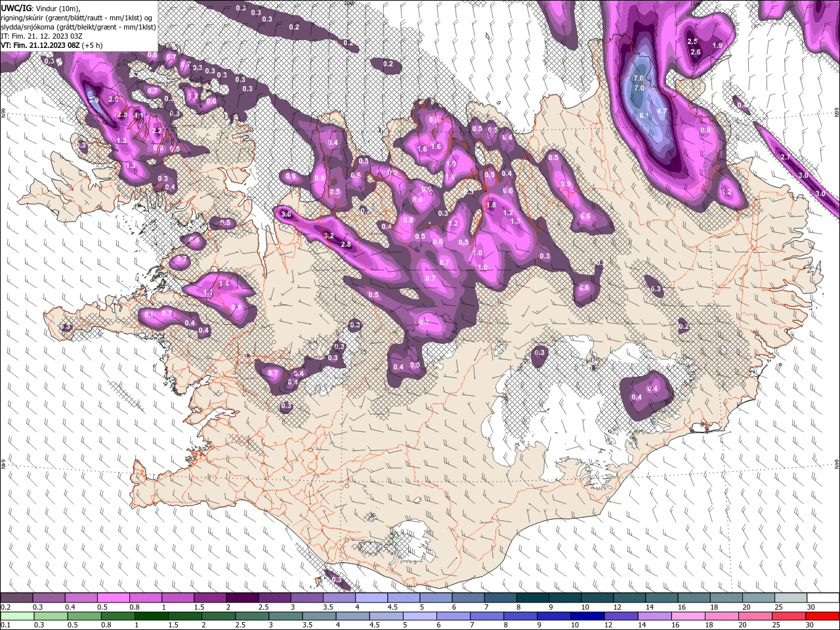Select the 3.6 precipitation value label
This screenshot has height=630, width=840.
[286, 214]
